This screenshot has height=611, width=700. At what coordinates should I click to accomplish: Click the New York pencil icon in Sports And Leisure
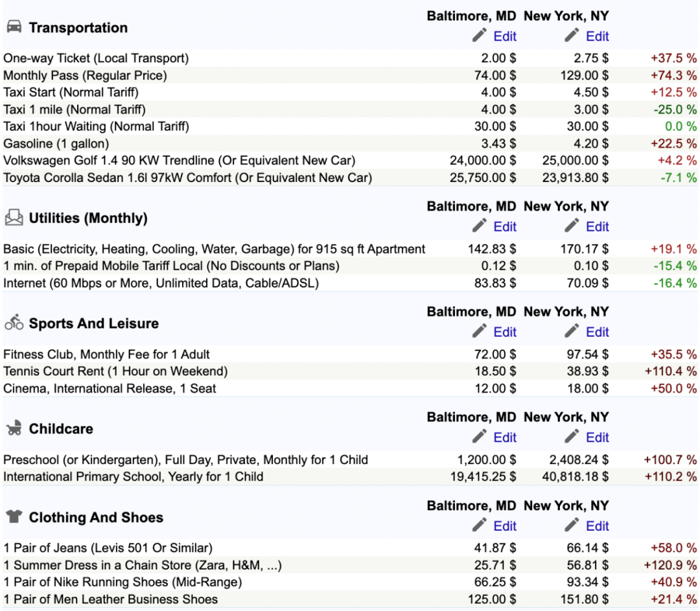(572, 331)
